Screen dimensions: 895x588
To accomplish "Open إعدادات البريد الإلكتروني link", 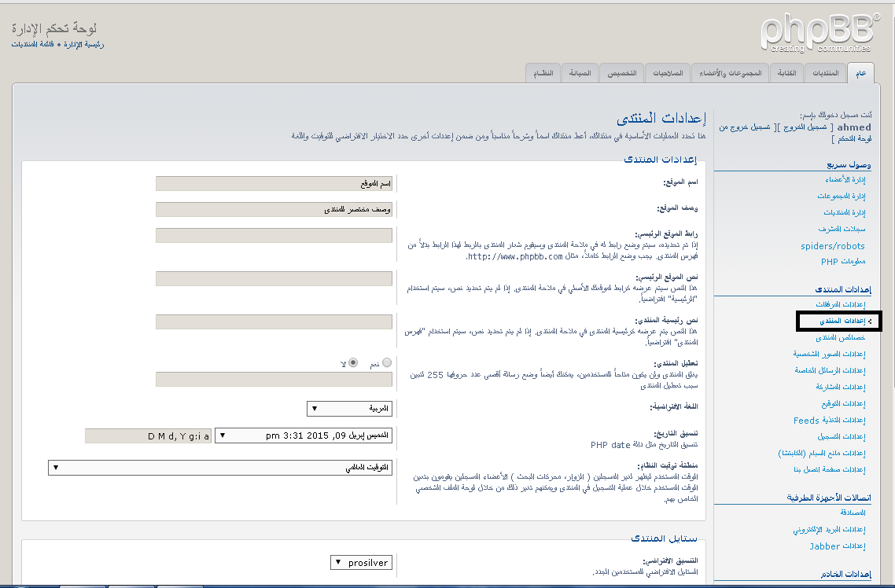I will pos(829,530).
